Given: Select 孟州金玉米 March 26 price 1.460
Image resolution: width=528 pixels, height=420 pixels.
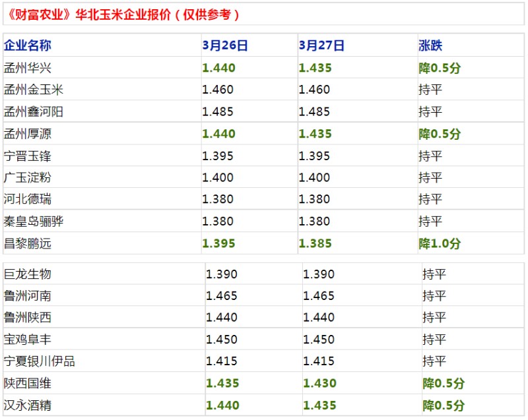Looking at the screenshot, I should 218,90.
